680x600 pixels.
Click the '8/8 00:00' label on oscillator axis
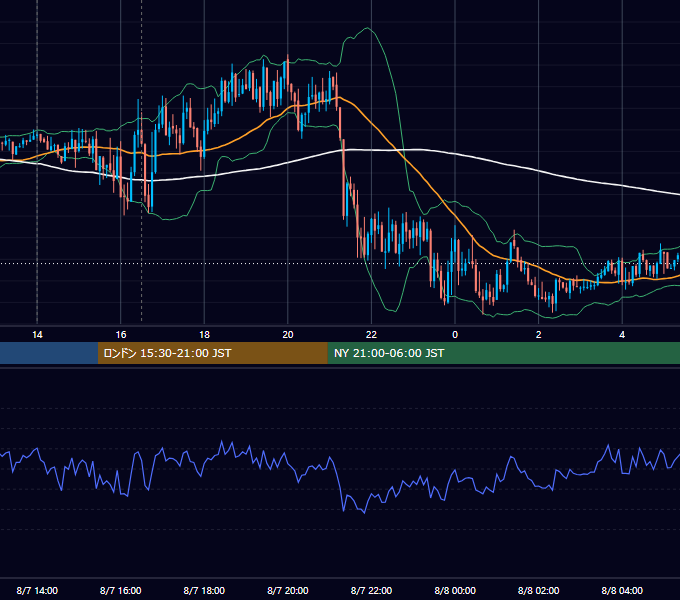[x=455, y=590]
